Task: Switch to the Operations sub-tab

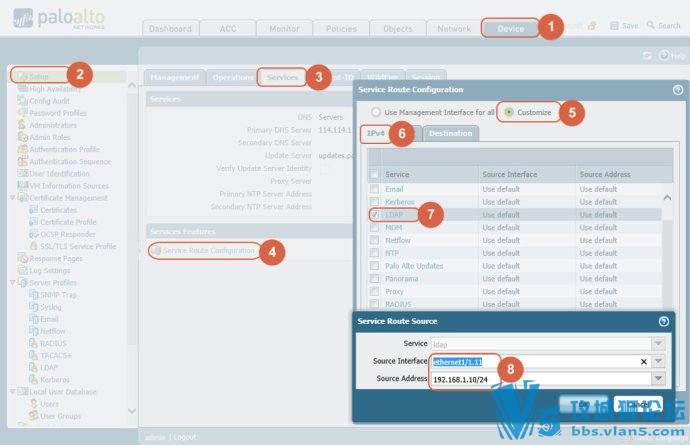Action: coord(232,77)
